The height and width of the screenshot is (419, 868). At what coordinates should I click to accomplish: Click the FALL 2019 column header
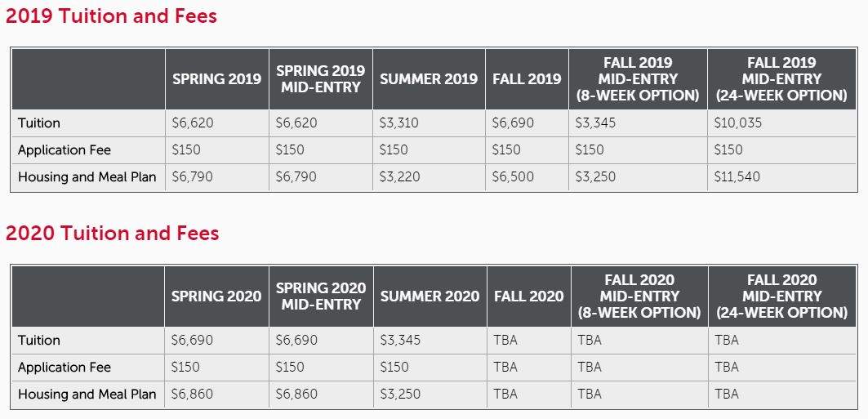tap(527, 79)
